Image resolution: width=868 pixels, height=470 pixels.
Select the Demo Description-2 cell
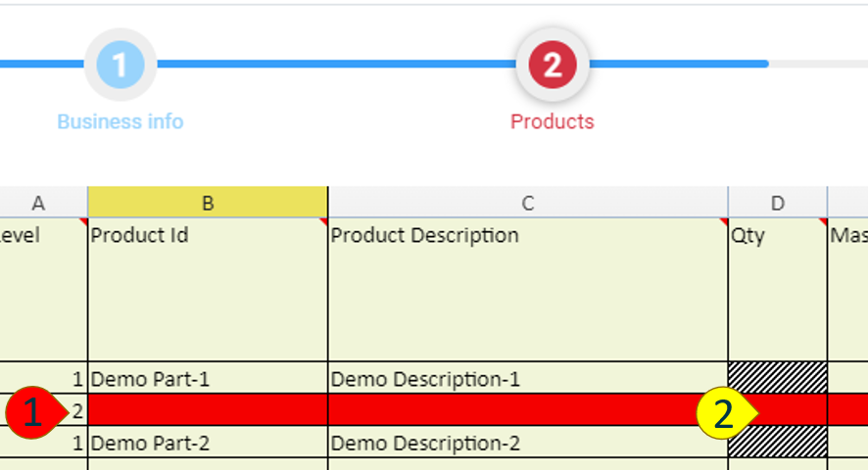pos(528,443)
